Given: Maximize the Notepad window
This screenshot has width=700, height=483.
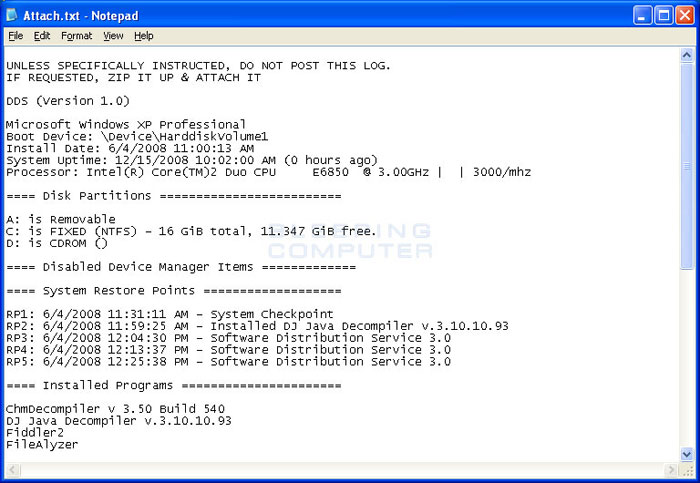Looking at the screenshot, I should [x=663, y=16].
